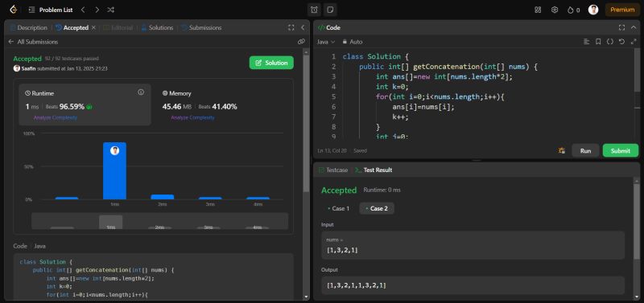The image size is (644, 303).
Task: Go to previous problem arrow
Action: click(x=83, y=10)
